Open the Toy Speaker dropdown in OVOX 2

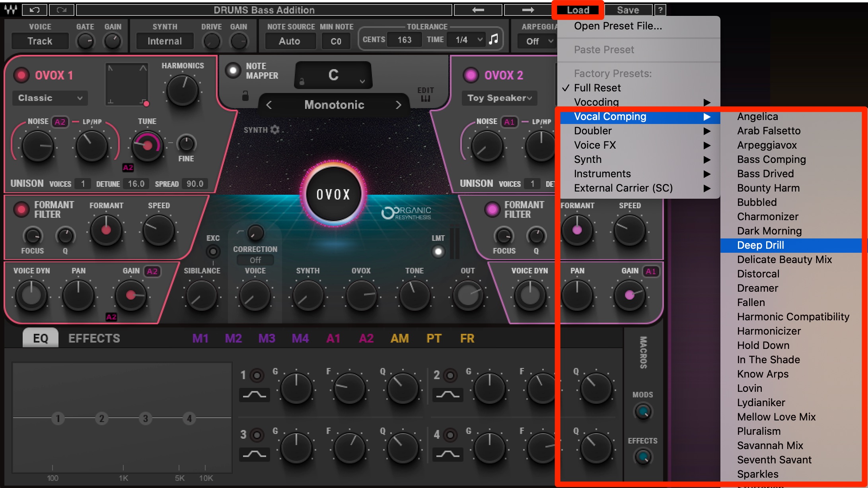click(500, 98)
